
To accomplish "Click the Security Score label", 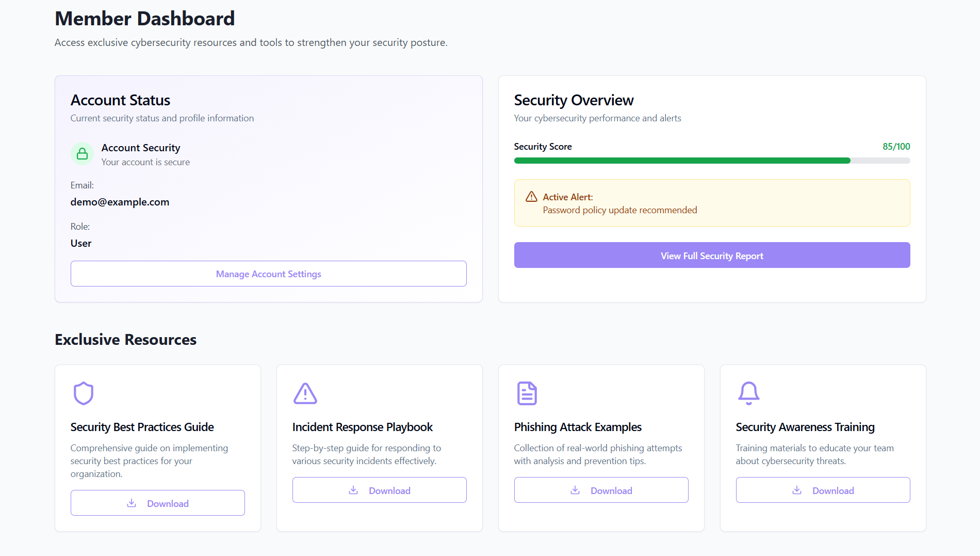I will pyautogui.click(x=543, y=147).
